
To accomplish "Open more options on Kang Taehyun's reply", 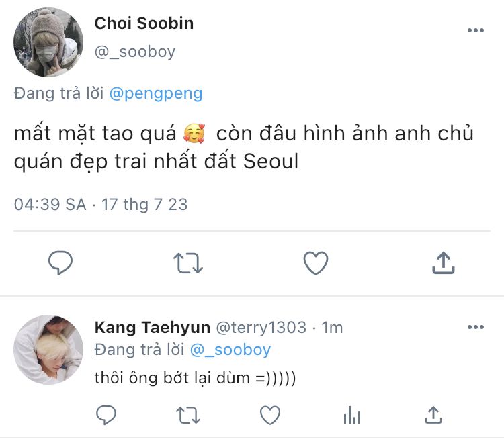I will coord(475,327).
